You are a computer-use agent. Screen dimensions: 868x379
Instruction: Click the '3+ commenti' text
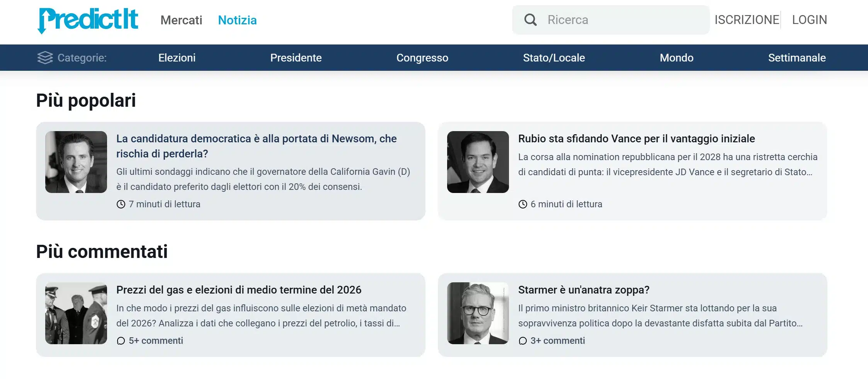point(558,341)
